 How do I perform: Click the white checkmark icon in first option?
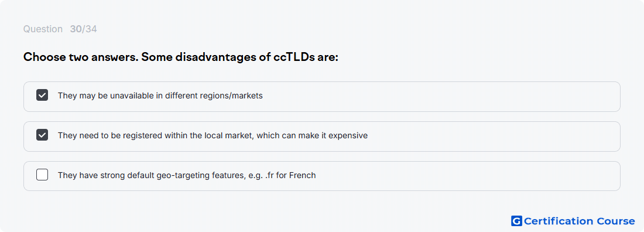(42, 95)
